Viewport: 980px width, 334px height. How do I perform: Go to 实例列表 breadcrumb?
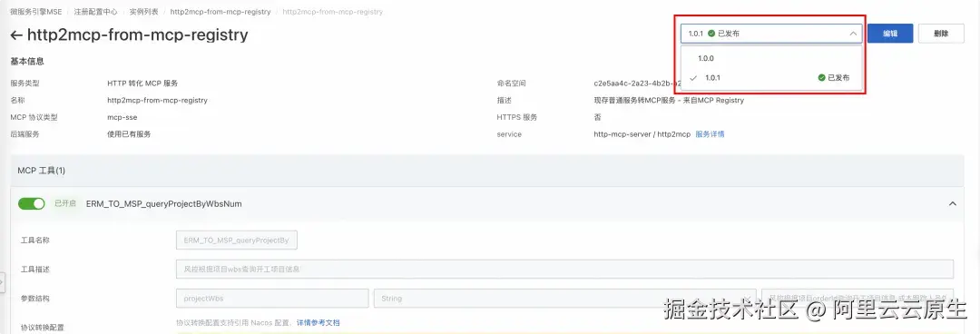(x=143, y=12)
